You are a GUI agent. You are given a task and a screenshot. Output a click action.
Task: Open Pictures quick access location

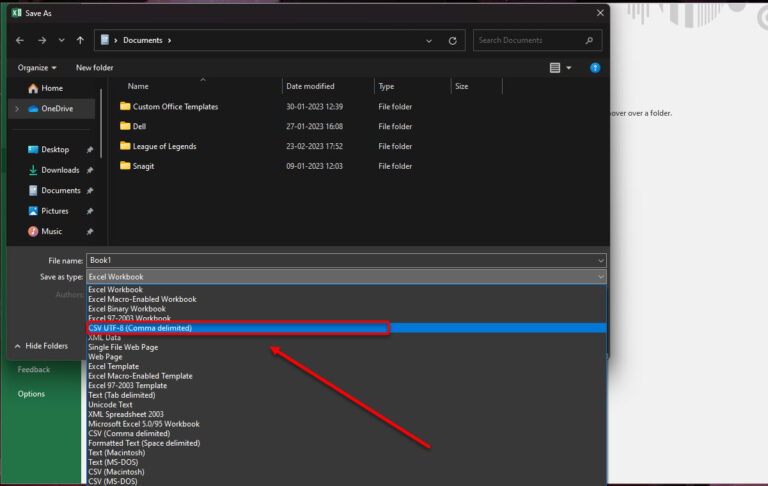(48, 211)
